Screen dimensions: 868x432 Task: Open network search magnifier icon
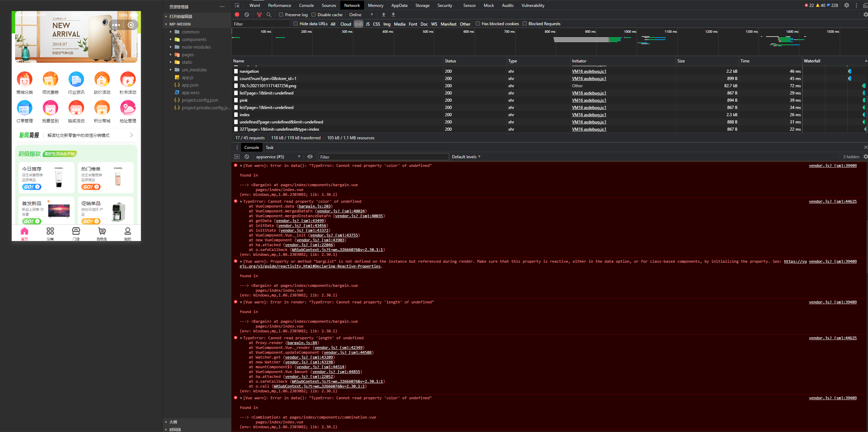(x=269, y=14)
